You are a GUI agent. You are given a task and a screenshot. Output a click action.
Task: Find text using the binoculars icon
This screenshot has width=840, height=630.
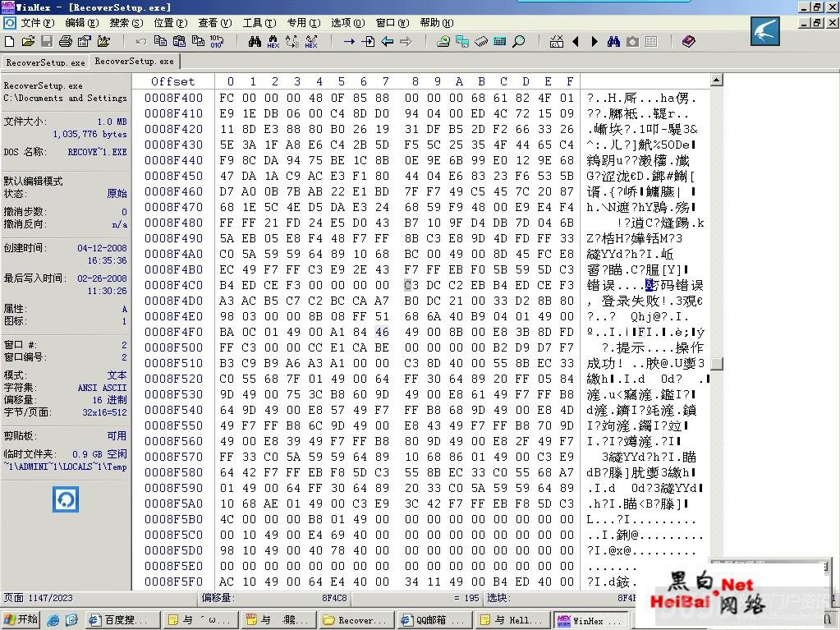255,41
